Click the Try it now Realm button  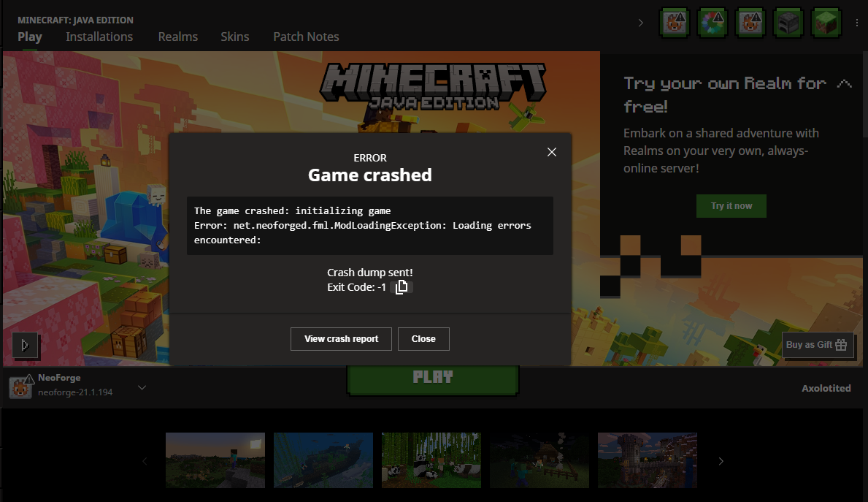731,205
